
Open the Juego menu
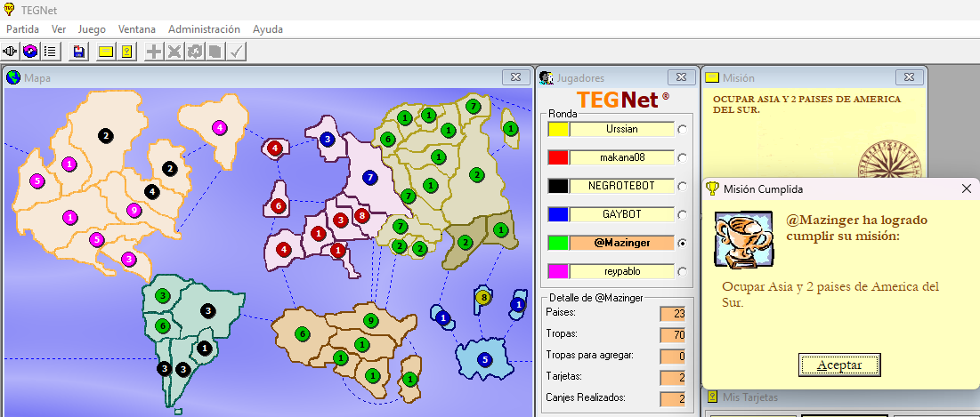92,29
